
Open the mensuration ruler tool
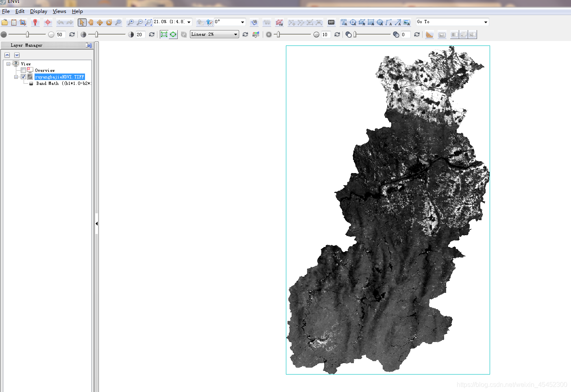pyautogui.click(x=429, y=35)
